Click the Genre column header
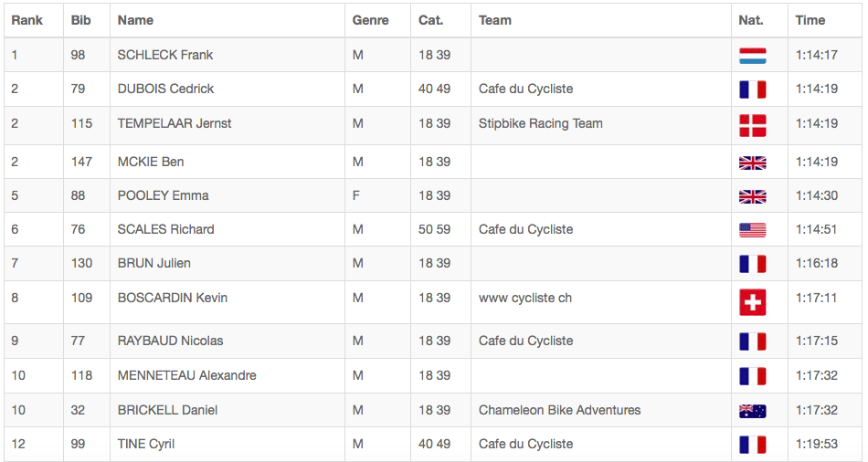Viewport: 868px width, 462px height. 370,20
